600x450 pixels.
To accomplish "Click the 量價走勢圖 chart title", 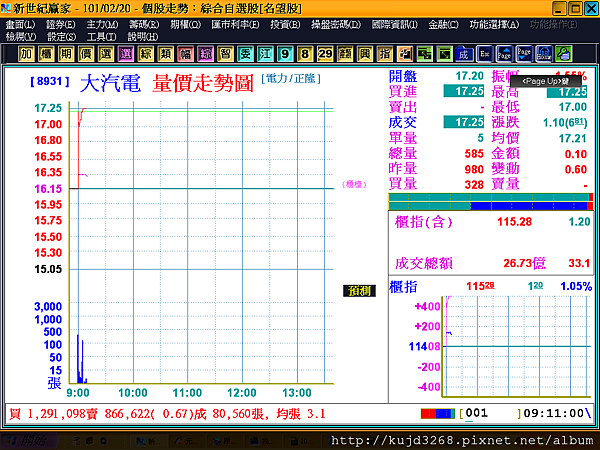I will point(203,83).
